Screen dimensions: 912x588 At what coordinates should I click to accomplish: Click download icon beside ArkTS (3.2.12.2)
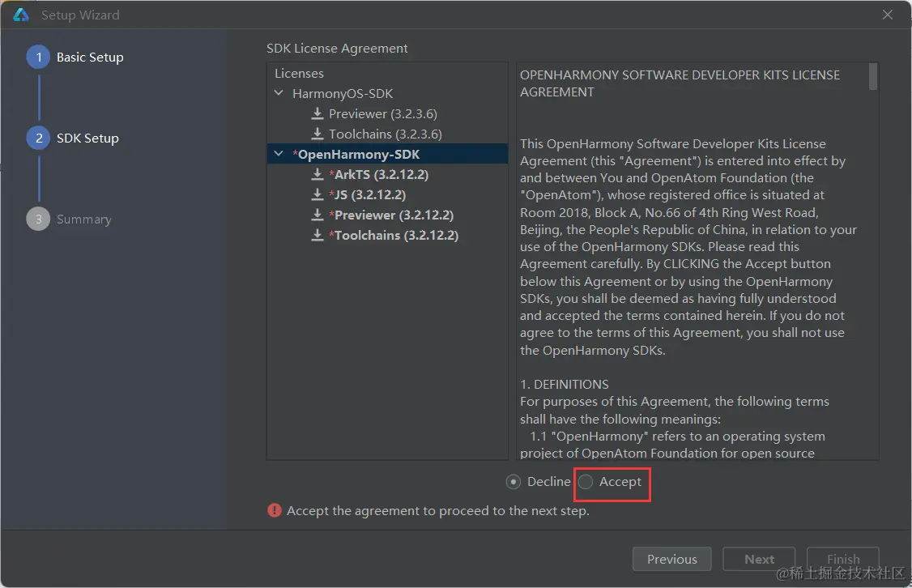pyautogui.click(x=317, y=174)
